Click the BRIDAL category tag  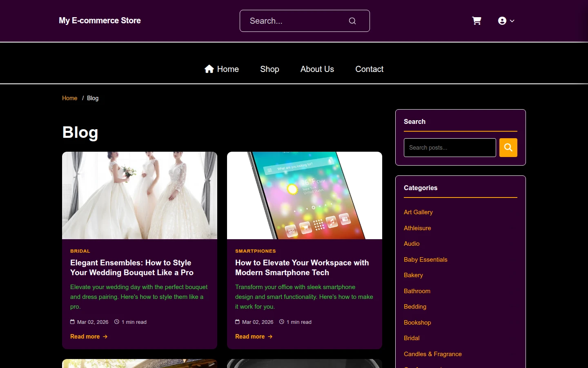tap(80, 251)
